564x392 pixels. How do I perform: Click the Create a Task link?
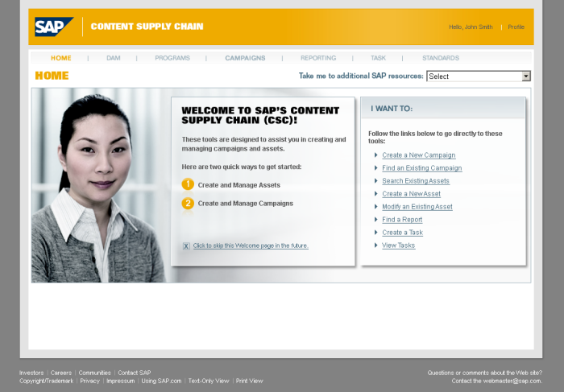click(402, 233)
